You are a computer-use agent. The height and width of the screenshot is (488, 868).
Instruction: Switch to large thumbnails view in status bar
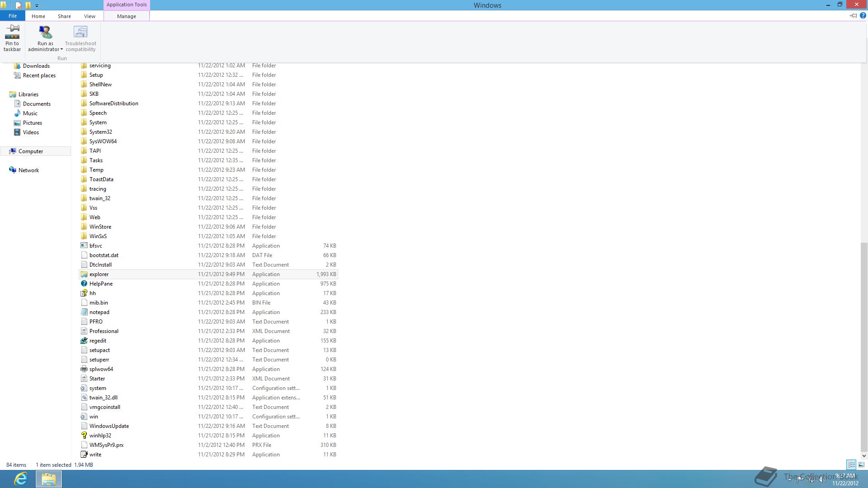point(861,465)
